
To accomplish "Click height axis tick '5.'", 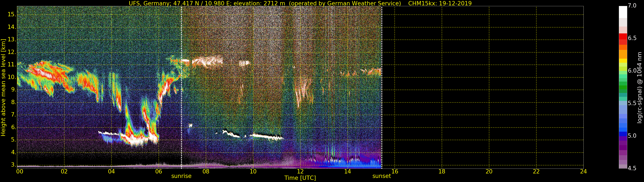I will (x=14, y=140).
